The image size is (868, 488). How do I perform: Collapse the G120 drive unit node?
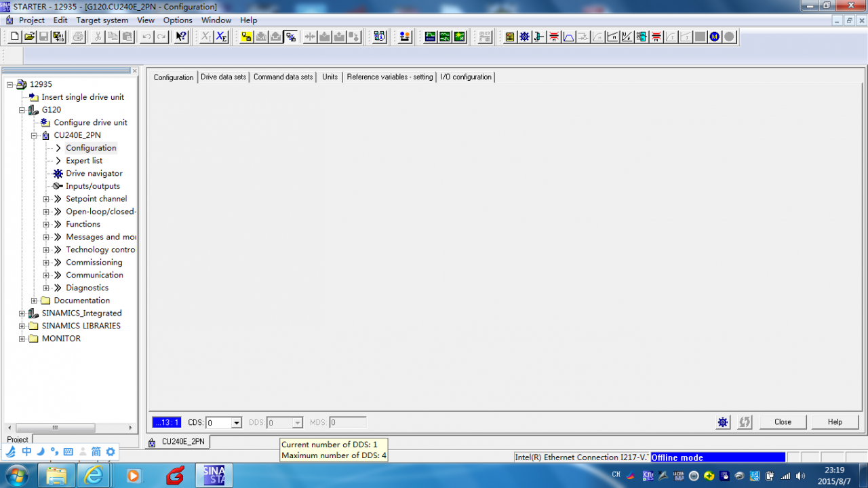[x=22, y=110]
